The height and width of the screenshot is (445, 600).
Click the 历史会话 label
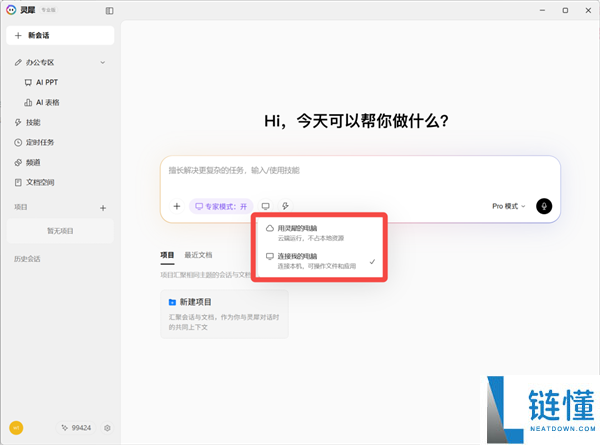27,259
